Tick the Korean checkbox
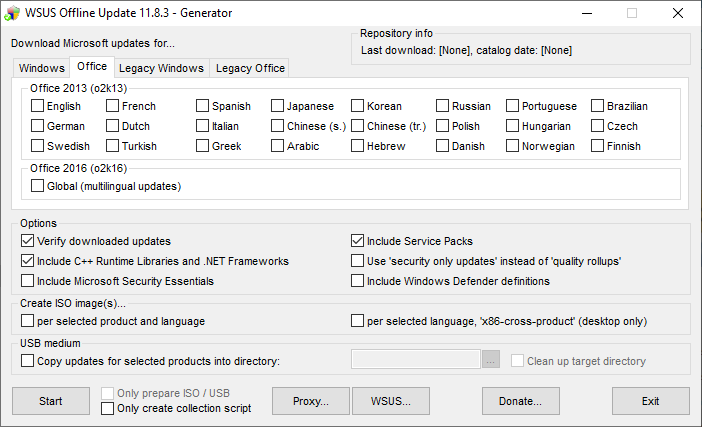702x427 pixels. click(357, 106)
